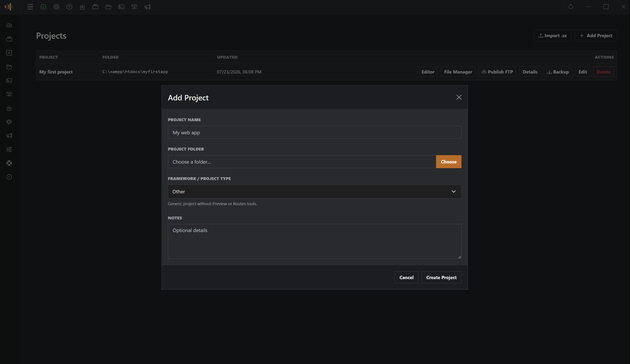
Task: Click the 'My first project' name cell
Action: [56, 72]
